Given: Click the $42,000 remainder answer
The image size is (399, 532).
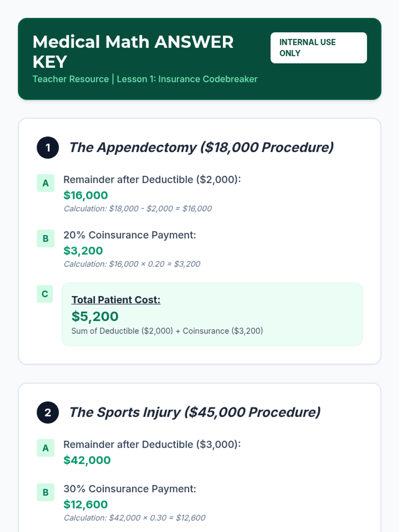Looking at the screenshot, I should [x=87, y=460].
